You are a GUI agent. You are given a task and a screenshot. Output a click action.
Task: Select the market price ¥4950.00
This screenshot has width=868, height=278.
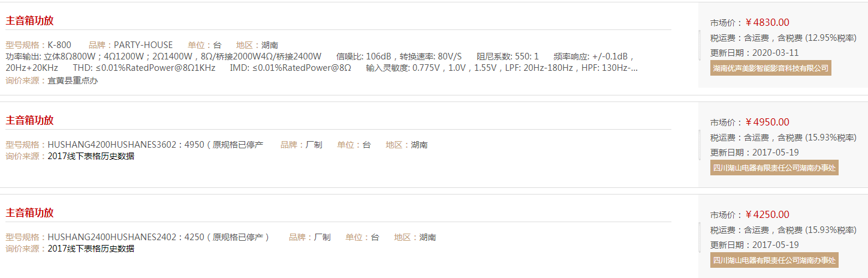(767, 122)
